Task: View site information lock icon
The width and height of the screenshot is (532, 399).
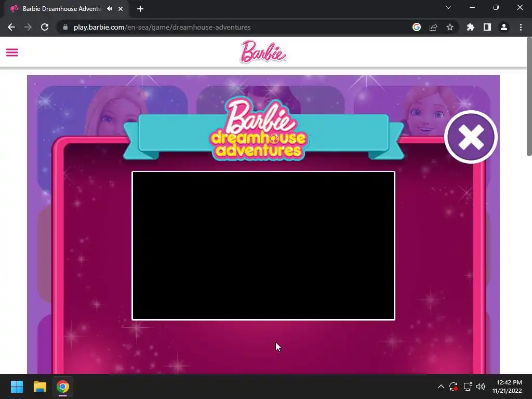Action: [65, 27]
